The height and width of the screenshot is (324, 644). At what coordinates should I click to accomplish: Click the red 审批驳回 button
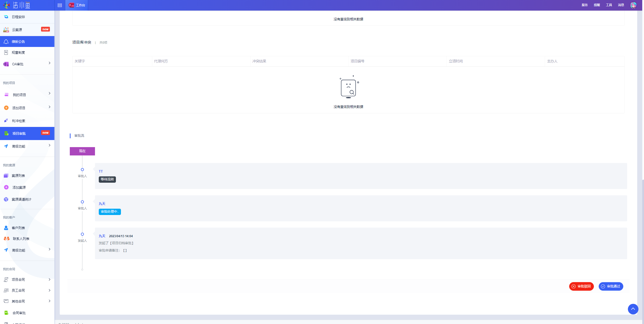pos(581,286)
